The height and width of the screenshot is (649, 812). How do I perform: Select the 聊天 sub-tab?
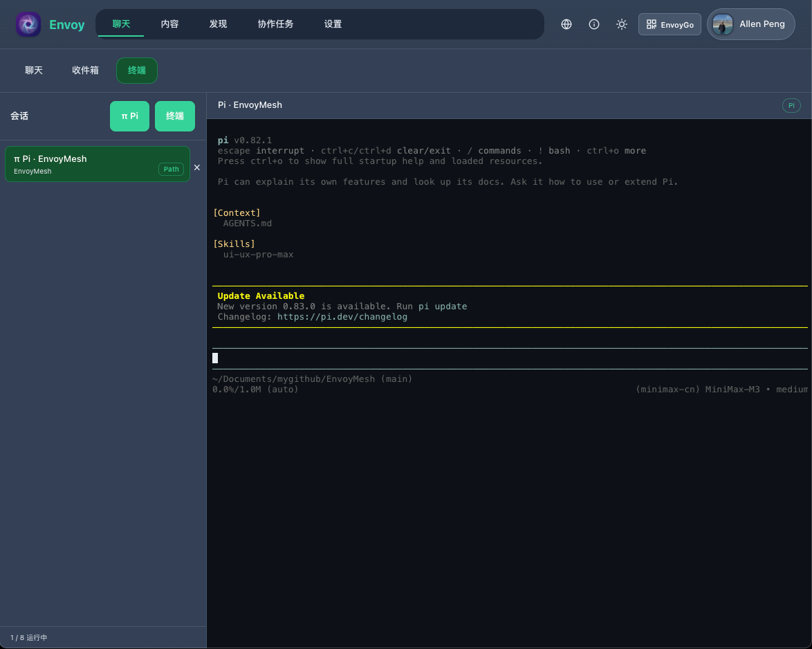pos(34,71)
